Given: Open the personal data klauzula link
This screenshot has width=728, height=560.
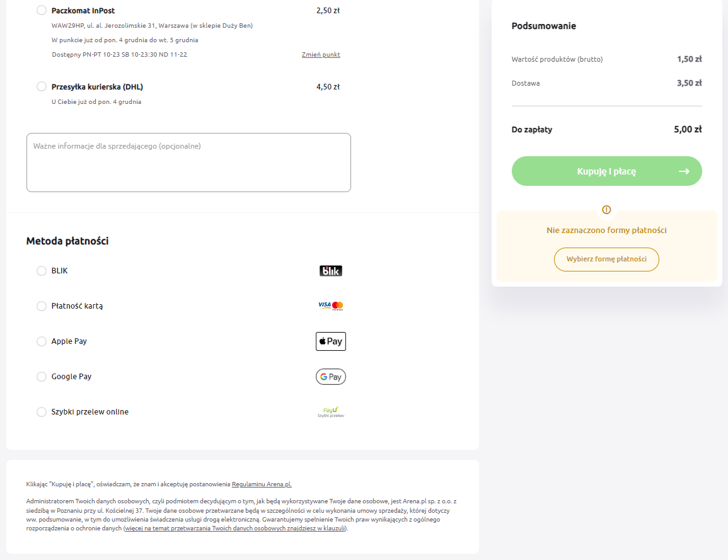Looking at the screenshot, I should tap(235, 529).
